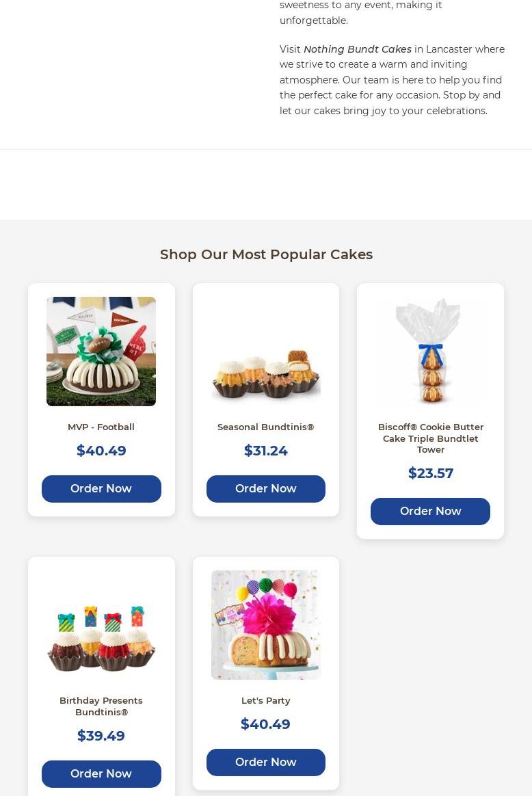Order the MVP - Football cake now
Screen dimensions: 532x796
[x=101, y=488]
